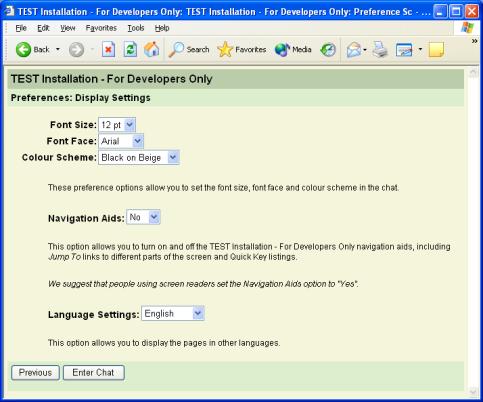Click the Previous button
The image size is (483, 402).
click(35, 373)
